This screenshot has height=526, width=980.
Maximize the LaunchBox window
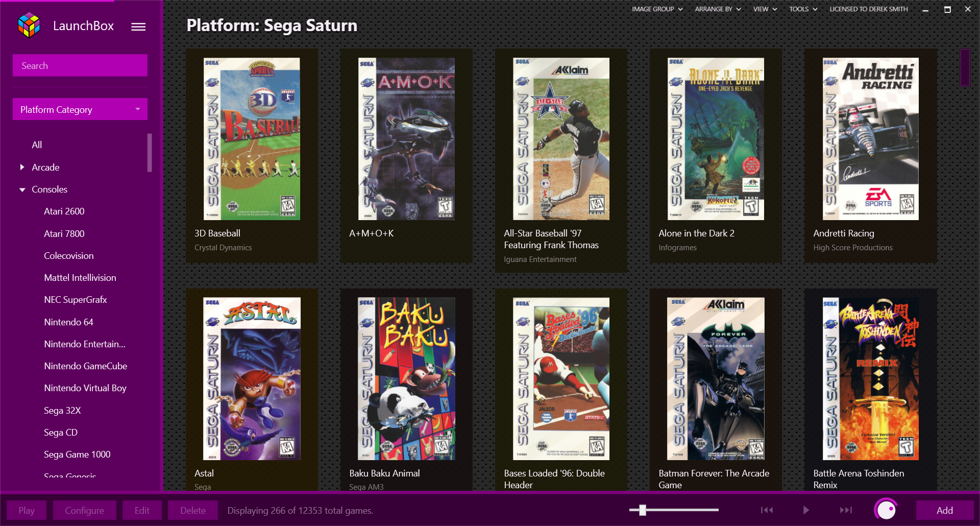pyautogui.click(x=947, y=9)
